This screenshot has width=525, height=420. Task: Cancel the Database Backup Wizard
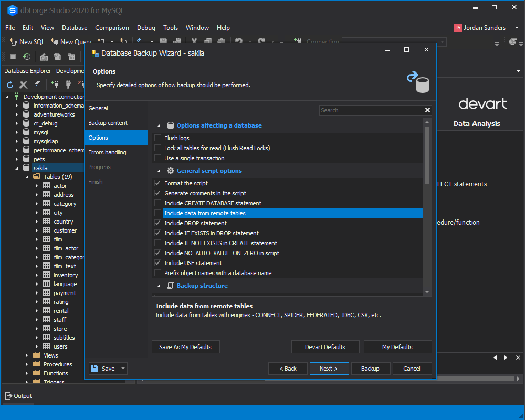[412, 369]
